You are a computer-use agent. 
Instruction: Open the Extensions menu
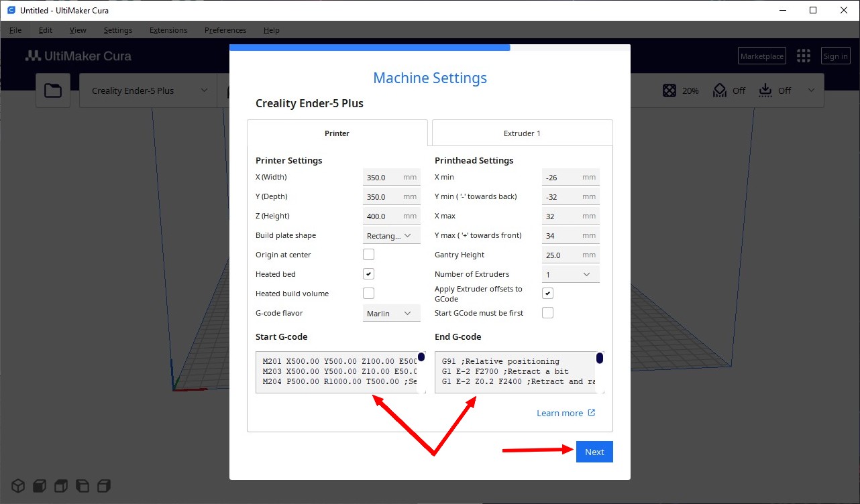168,30
